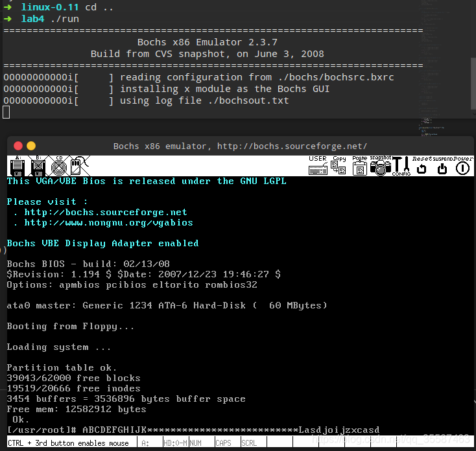Minimize Bochs window with yellow button

pyautogui.click(x=31, y=146)
